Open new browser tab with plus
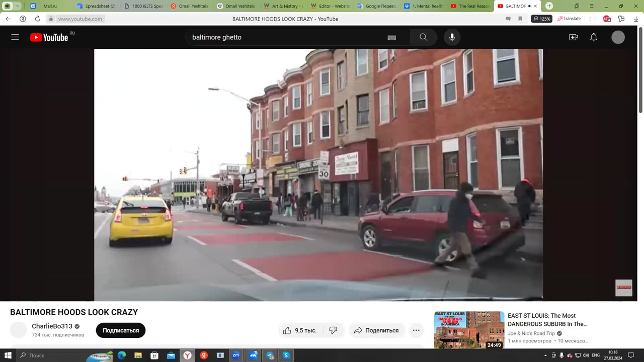The height and width of the screenshot is (362, 644). (x=549, y=6)
